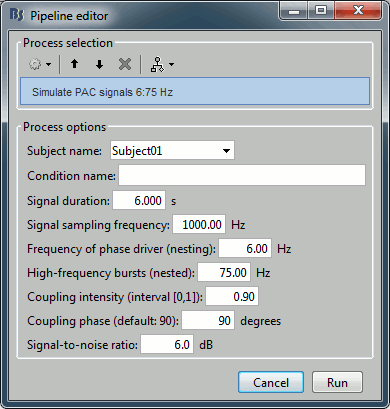This screenshot has width=390, height=409.
Task: Open the Subject name dropdown
Action: click(x=172, y=151)
